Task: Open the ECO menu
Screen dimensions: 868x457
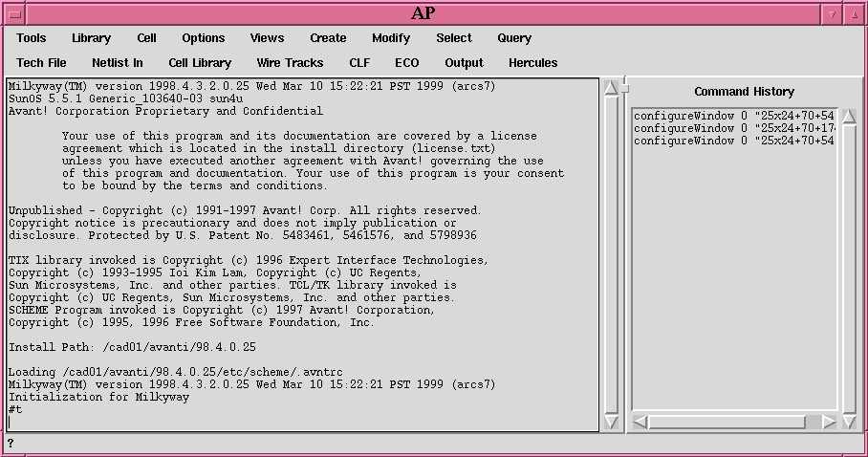Action: (x=407, y=63)
